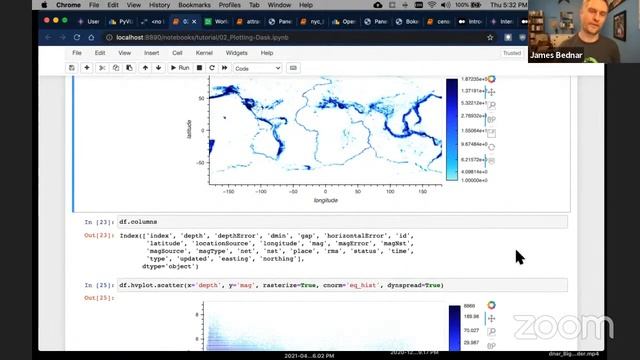Switch to the User browser tab
The height and width of the screenshot is (360, 640).
coord(89,22)
